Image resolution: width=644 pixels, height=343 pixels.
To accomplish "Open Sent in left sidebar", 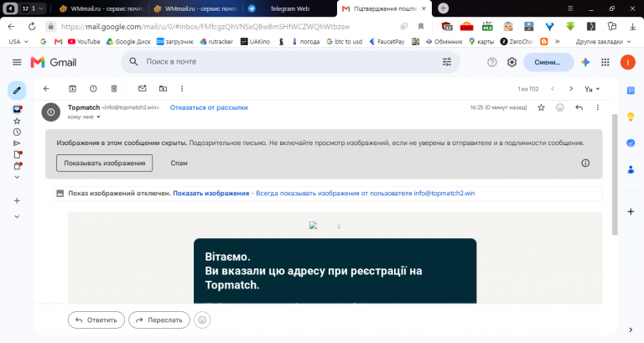I will [x=17, y=143].
